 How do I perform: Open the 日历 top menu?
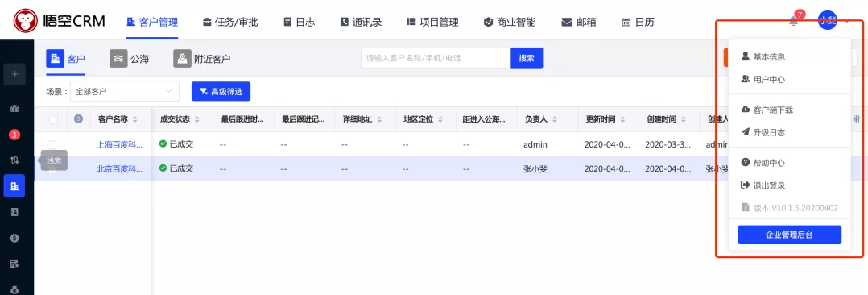pyautogui.click(x=638, y=23)
